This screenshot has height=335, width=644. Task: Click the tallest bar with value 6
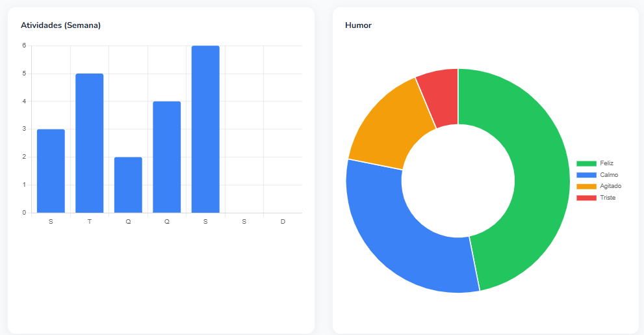tap(205, 129)
